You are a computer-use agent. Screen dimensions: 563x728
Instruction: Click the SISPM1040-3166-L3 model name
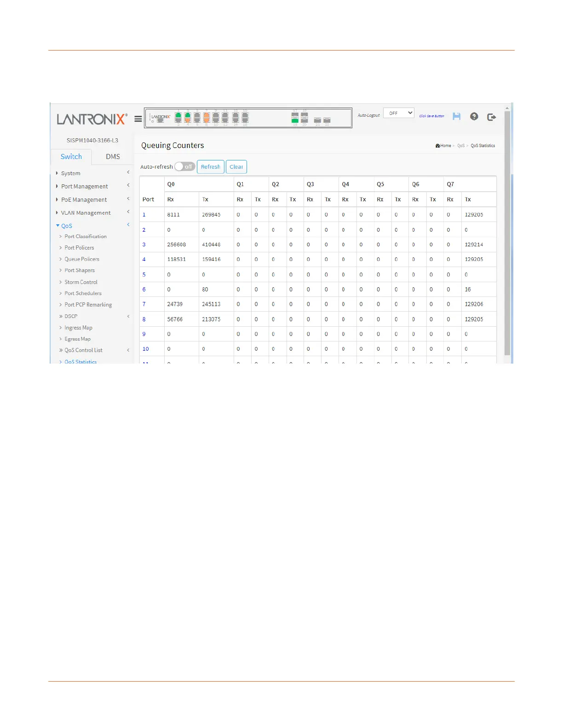(x=92, y=140)
